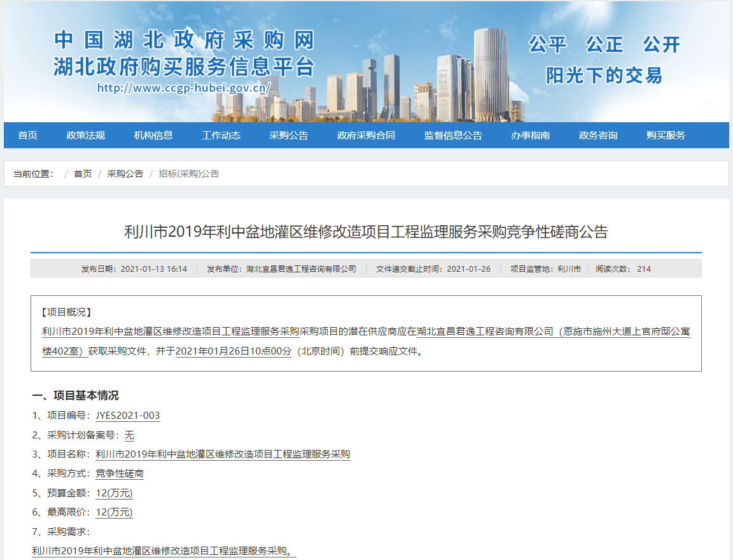Image resolution: width=733 pixels, height=560 pixels.
Task: Select 政策法规 in the navigation bar
Action: point(85,135)
